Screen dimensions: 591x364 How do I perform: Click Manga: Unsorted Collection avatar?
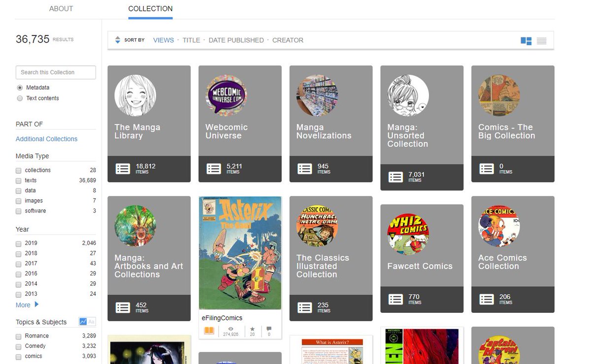tap(408, 95)
